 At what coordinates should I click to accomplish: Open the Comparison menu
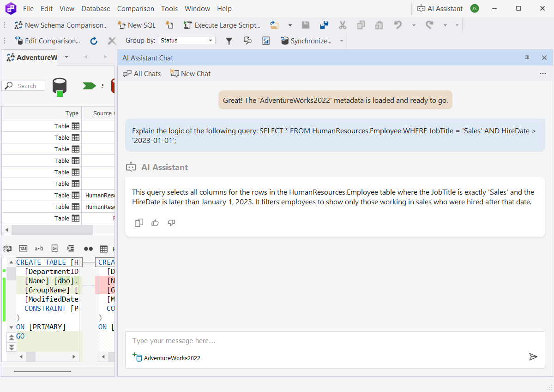(x=136, y=8)
